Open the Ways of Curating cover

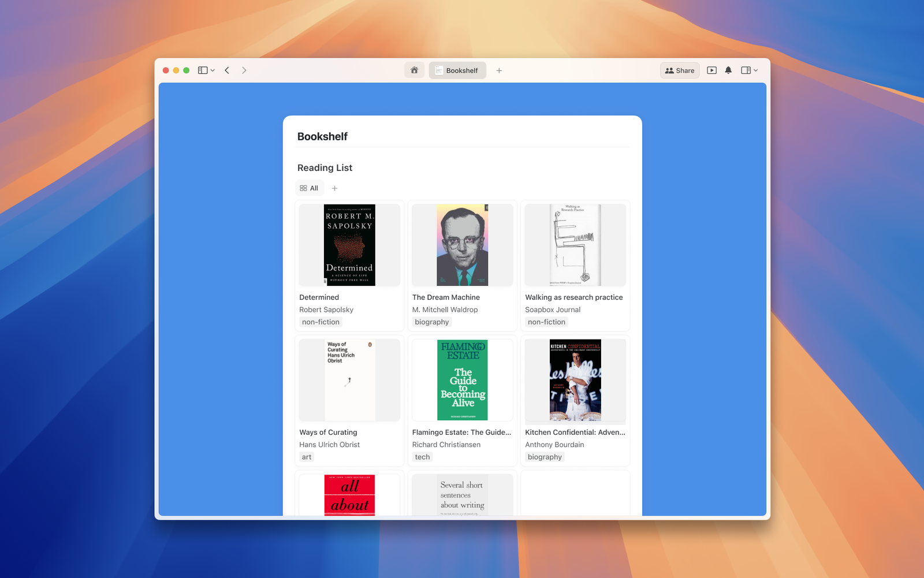349,380
